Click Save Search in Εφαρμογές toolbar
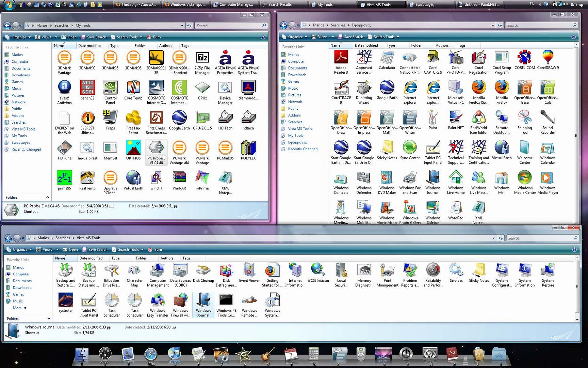588x368 pixels. pyautogui.click(x=350, y=37)
